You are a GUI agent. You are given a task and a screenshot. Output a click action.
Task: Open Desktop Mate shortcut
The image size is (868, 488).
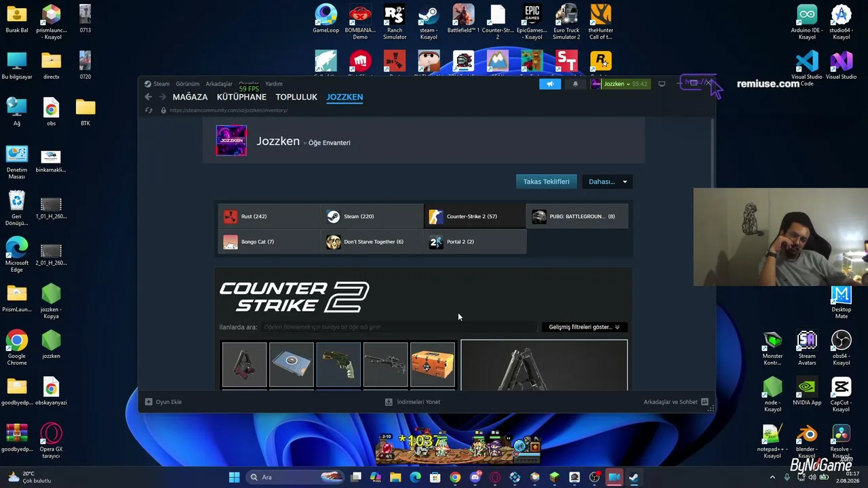[842, 302]
